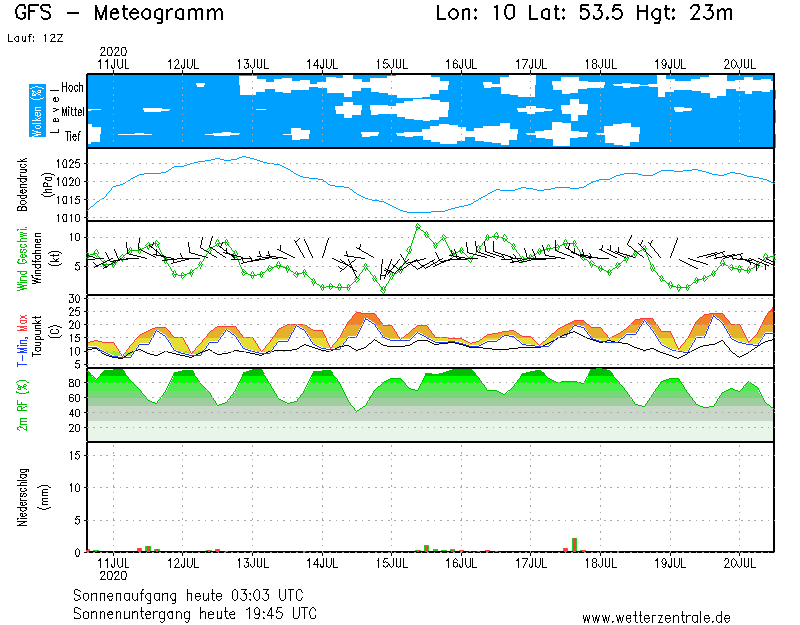Click the green "2m RF (%)" label

point(22,405)
